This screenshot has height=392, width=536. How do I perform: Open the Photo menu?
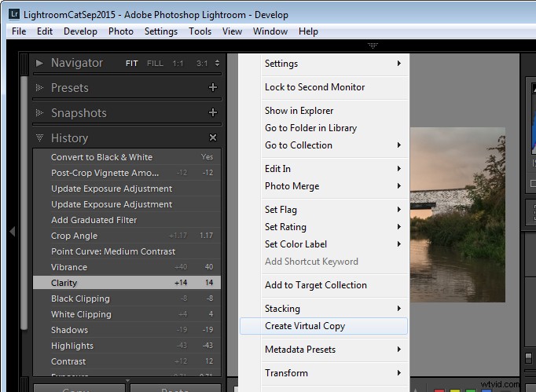(121, 31)
